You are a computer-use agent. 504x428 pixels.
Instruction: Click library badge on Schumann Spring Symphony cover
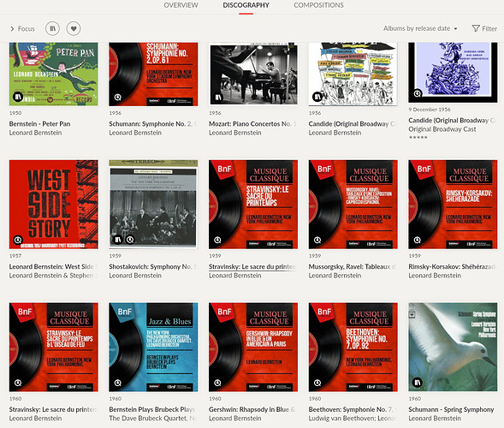[x=418, y=383]
